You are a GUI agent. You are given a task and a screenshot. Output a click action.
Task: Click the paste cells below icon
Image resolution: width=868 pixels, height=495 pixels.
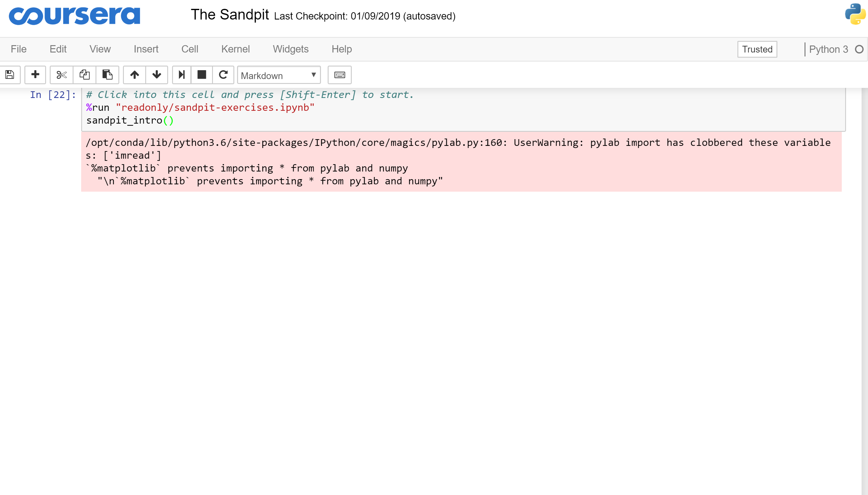[107, 74]
